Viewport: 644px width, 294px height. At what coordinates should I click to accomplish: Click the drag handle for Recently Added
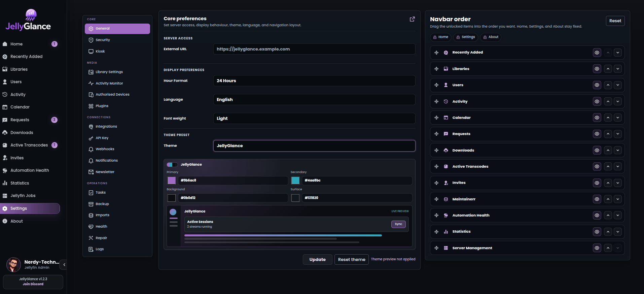pos(436,53)
